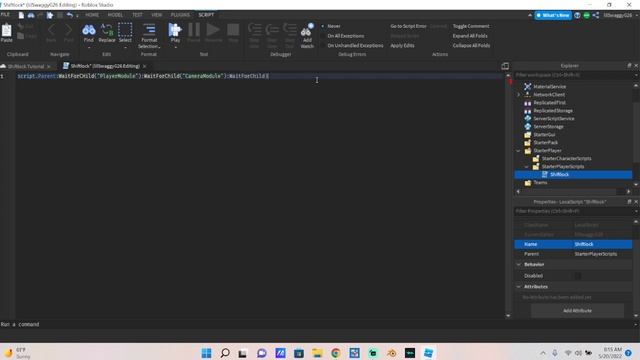Switch to the MODEL ribbon tab
640x360 pixels.
[115, 15]
